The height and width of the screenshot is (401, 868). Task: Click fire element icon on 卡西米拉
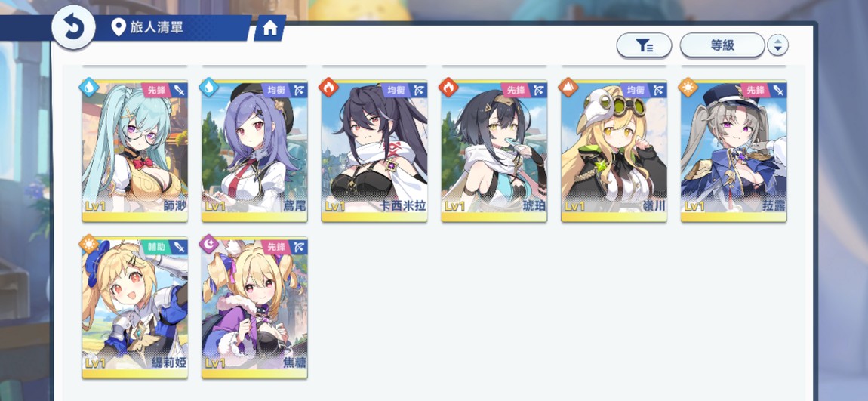(328, 87)
